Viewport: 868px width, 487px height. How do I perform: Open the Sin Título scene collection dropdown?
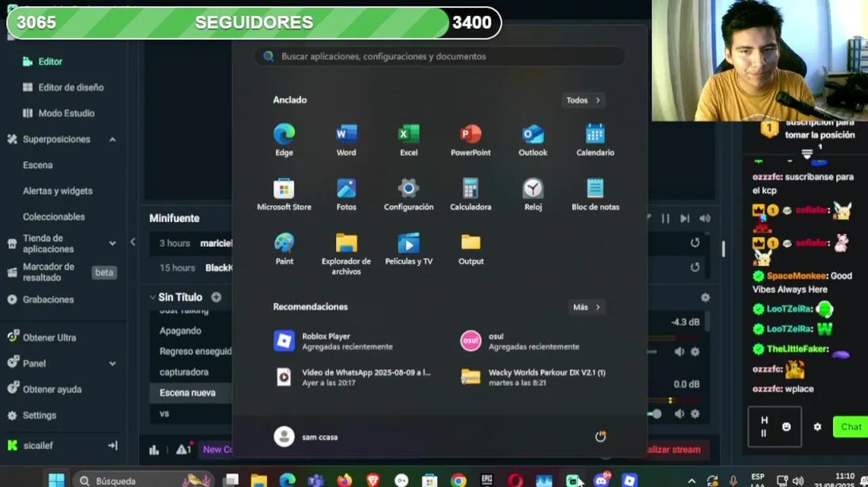(x=175, y=297)
